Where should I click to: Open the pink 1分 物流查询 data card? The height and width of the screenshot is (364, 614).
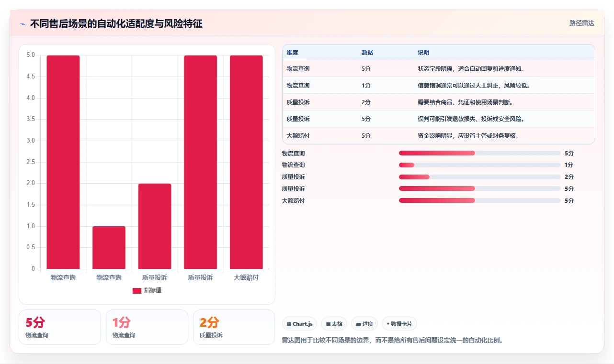click(147, 327)
